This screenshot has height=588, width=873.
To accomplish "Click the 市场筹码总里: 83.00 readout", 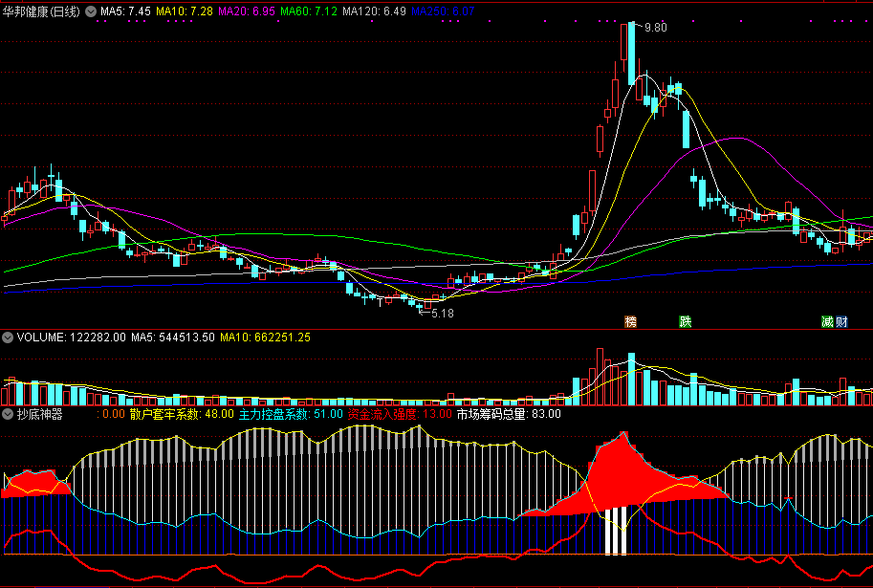I will (509, 414).
